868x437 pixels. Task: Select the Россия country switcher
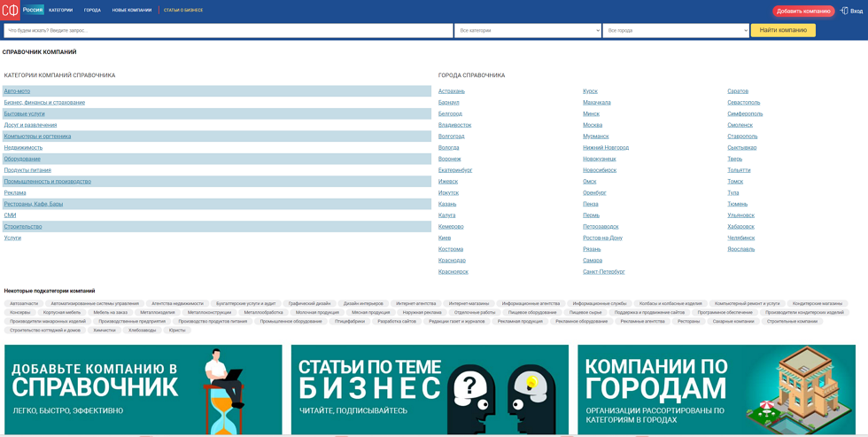(x=33, y=10)
